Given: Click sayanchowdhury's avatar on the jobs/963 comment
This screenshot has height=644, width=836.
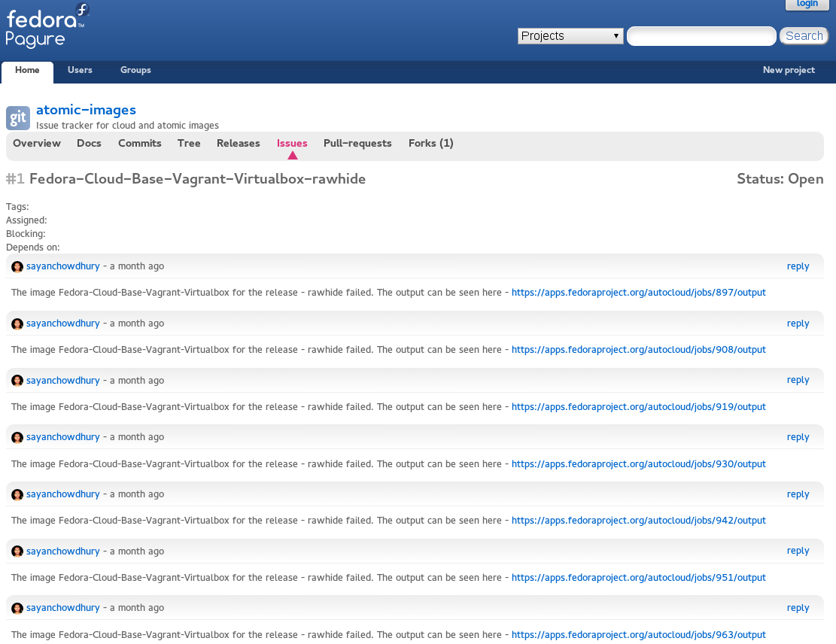Looking at the screenshot, I should [x=17, y=608].
